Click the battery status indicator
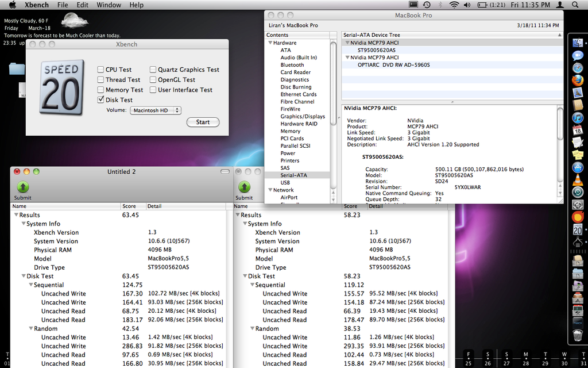588x368 pixels. point(492,5)
